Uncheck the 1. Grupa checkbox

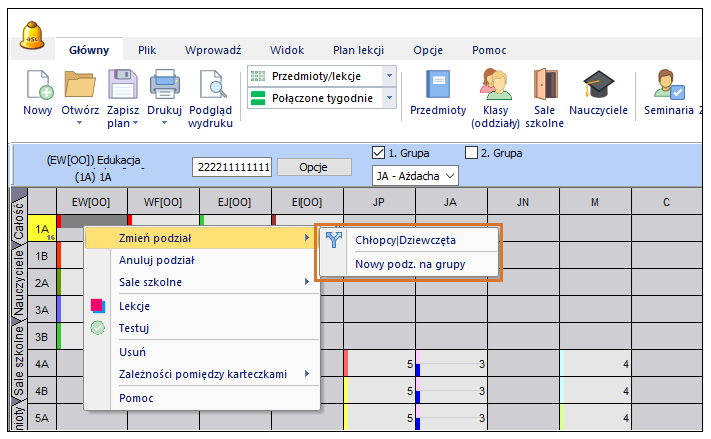pyautogui.click(x=378, y=153)
